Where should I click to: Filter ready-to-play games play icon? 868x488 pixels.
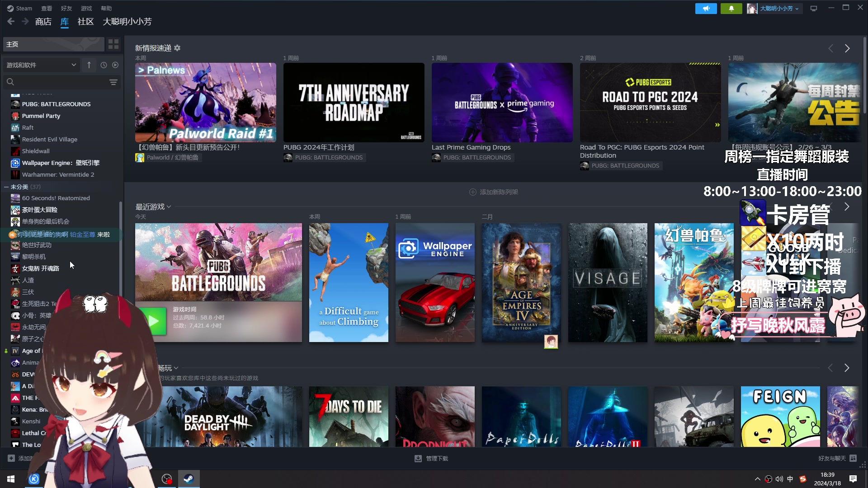[x=115, y=65]
